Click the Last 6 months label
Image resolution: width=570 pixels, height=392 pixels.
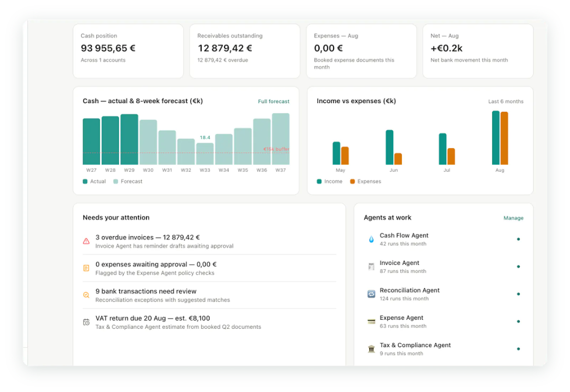506,102
